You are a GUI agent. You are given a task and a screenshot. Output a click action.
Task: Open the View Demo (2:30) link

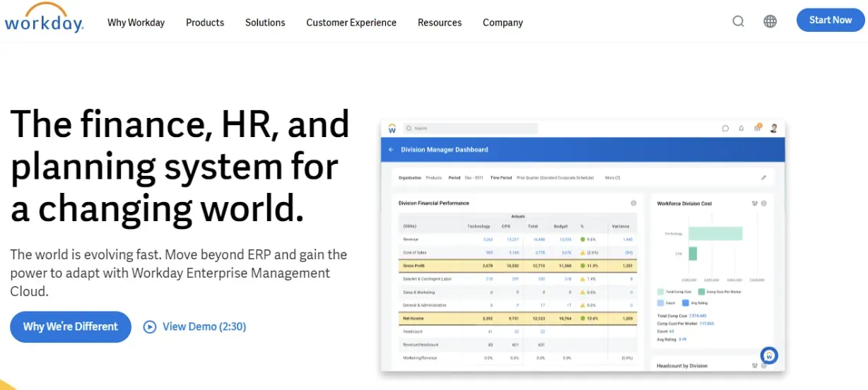point(204,326)
